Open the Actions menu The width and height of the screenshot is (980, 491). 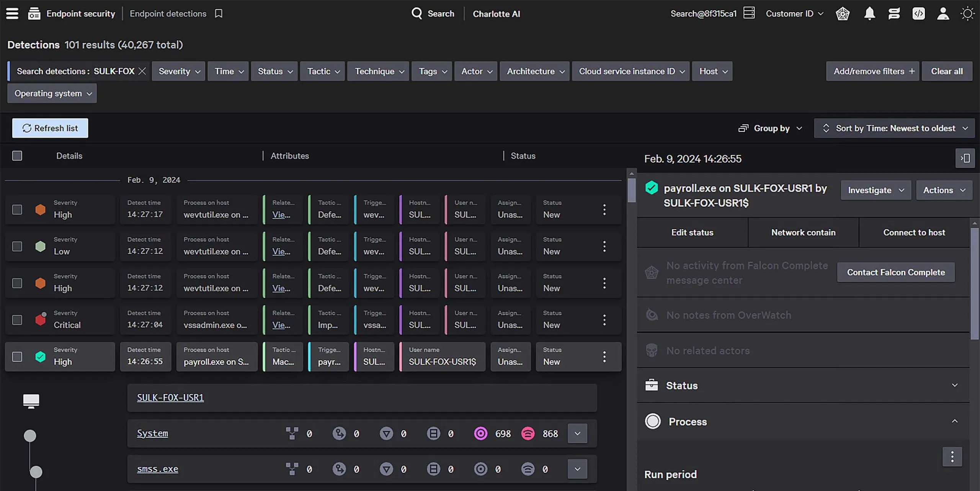coord(944,190)
